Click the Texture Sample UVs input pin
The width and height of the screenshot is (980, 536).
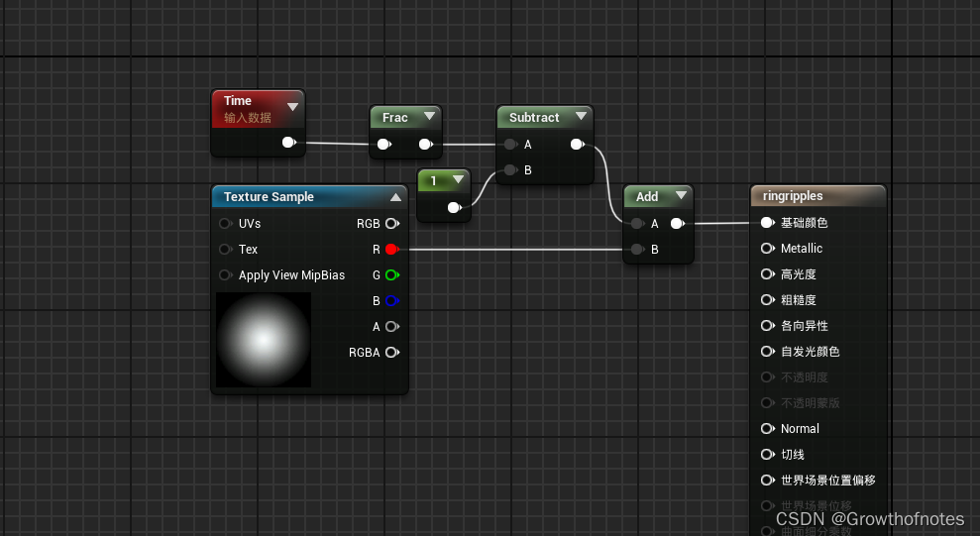226,224
